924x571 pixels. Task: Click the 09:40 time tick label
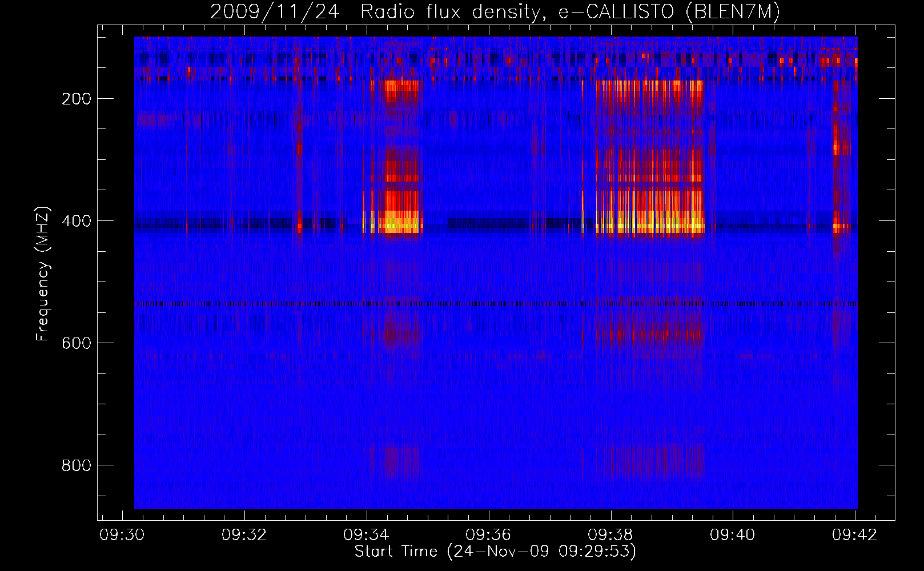[733, 535]
